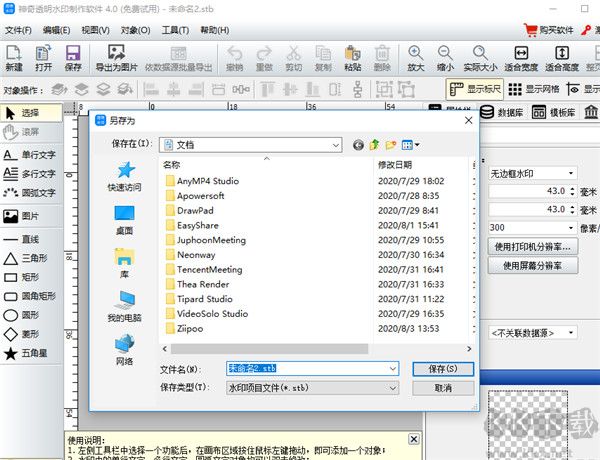Click the 桌面 desktop shortcut in dialog
Screen dimensions: 600x460
(124, 220)
